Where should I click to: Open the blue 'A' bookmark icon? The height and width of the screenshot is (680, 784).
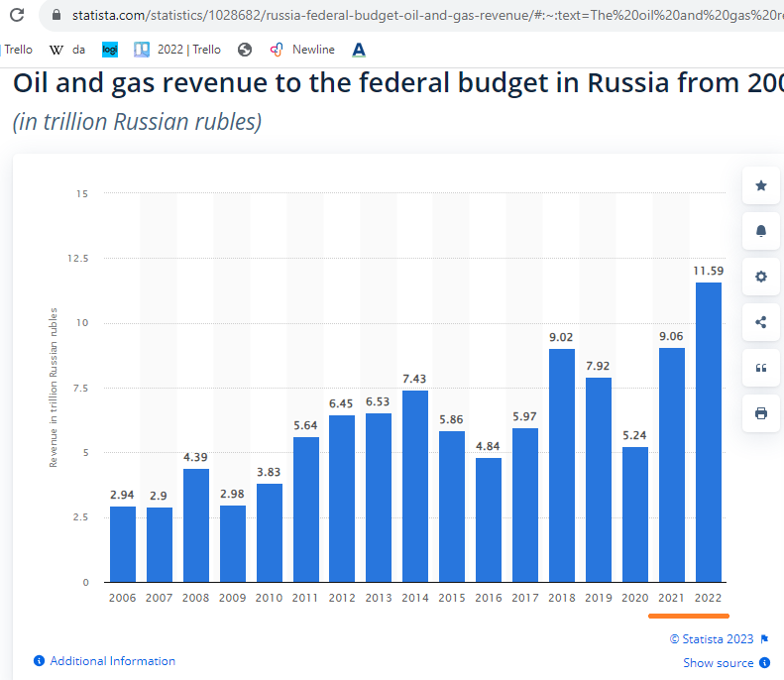[359, 50]
